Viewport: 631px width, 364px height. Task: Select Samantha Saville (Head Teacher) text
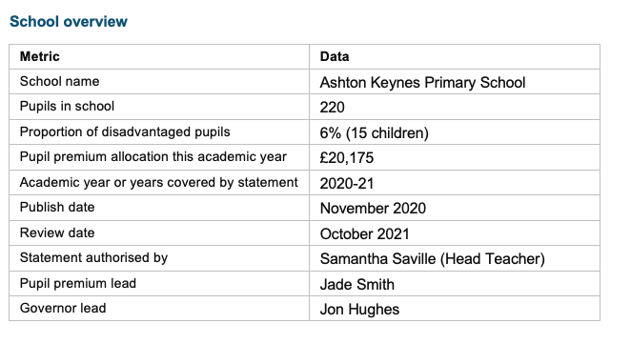click(x=432, y=259)
